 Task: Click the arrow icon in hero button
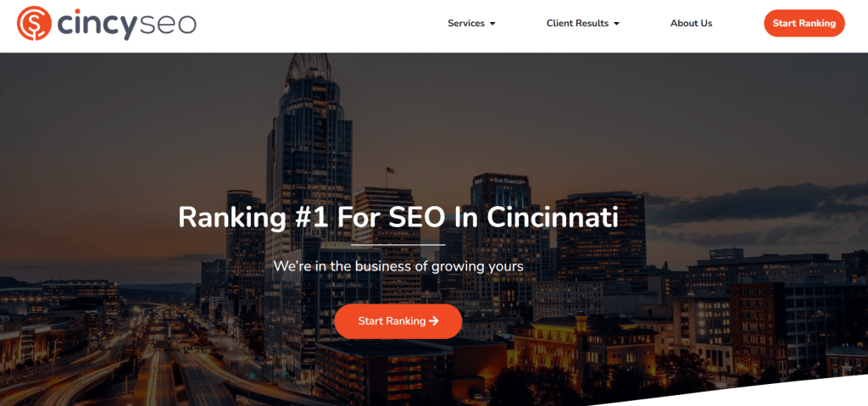pos(434,320)
